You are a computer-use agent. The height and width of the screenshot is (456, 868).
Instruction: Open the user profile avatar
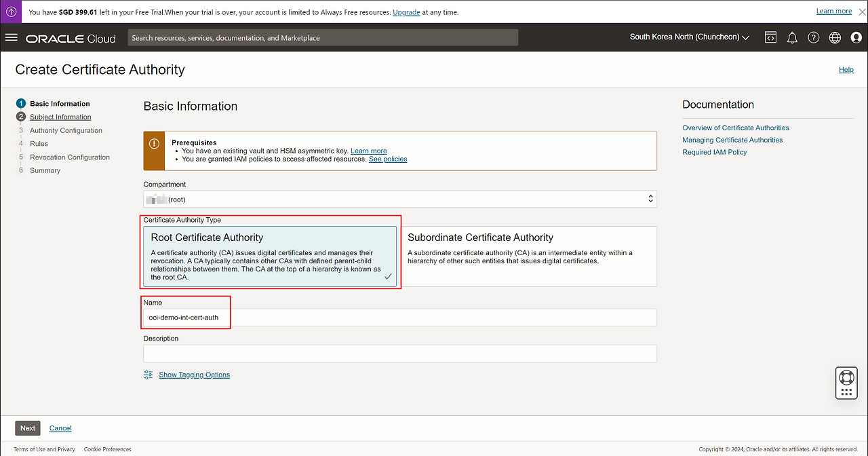point(856,38)
